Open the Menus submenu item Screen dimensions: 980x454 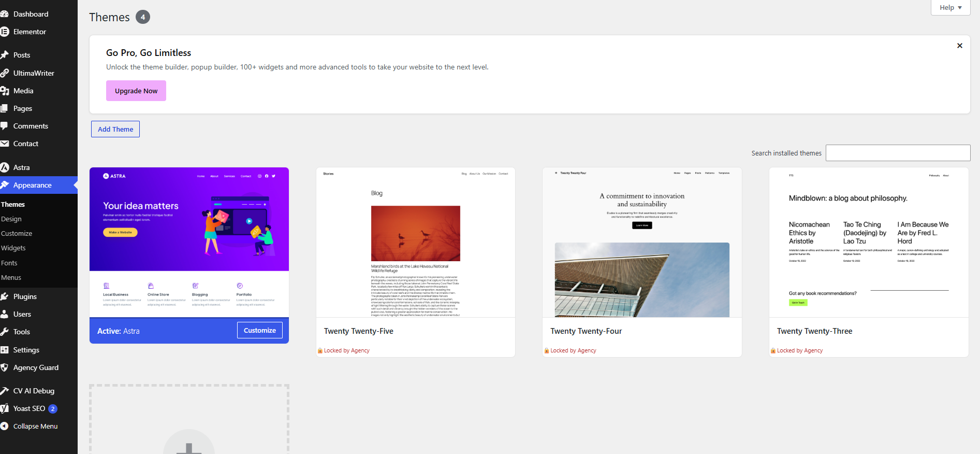tap(11, 277)
